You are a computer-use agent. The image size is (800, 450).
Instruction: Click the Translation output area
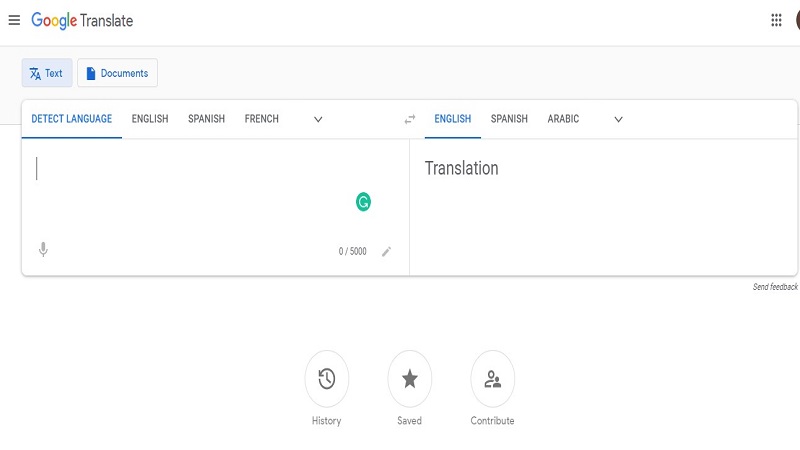click(x=603, y=207)
